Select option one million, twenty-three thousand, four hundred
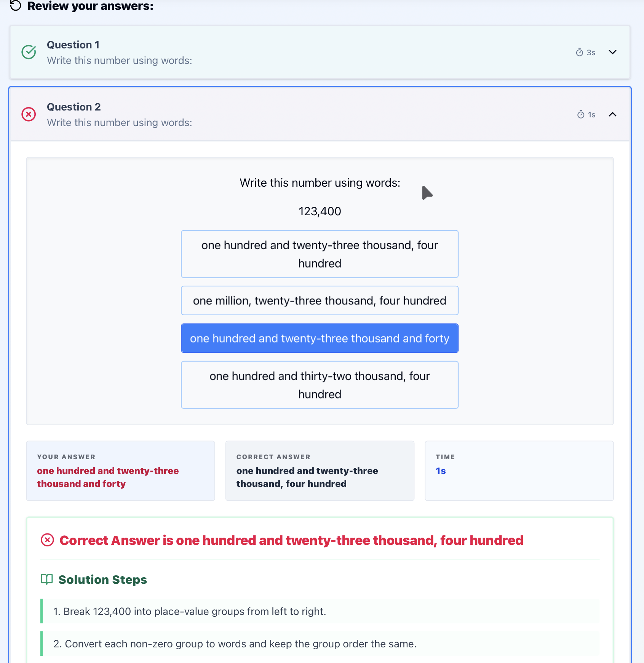Screen dimensions: 644x663 point(320,301)
